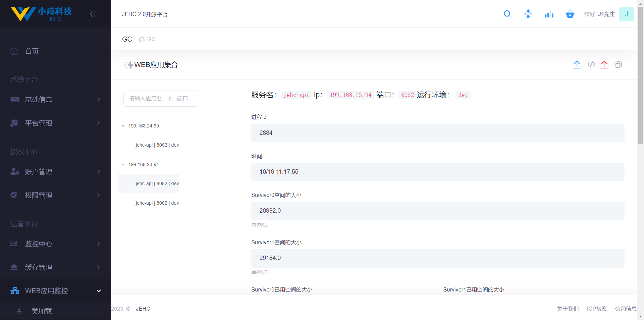Click the shopping basket icon in header
644x320 pixels.
point(570,14)
